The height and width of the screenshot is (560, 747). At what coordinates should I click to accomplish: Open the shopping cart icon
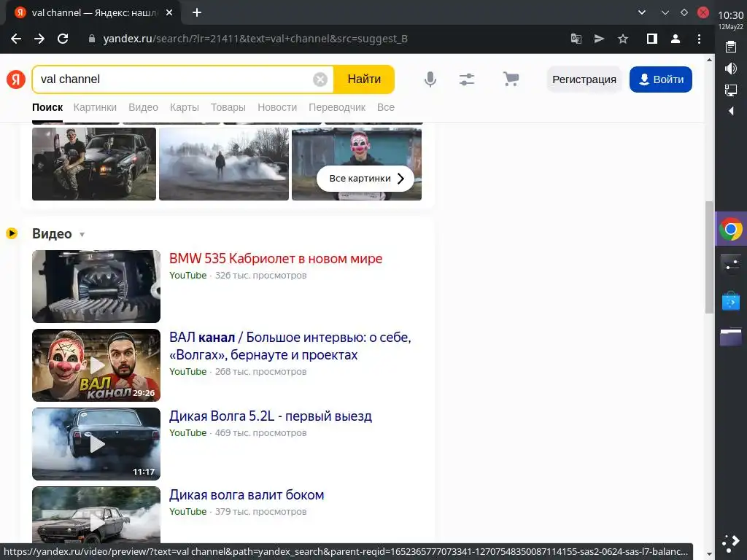[511, 79]
